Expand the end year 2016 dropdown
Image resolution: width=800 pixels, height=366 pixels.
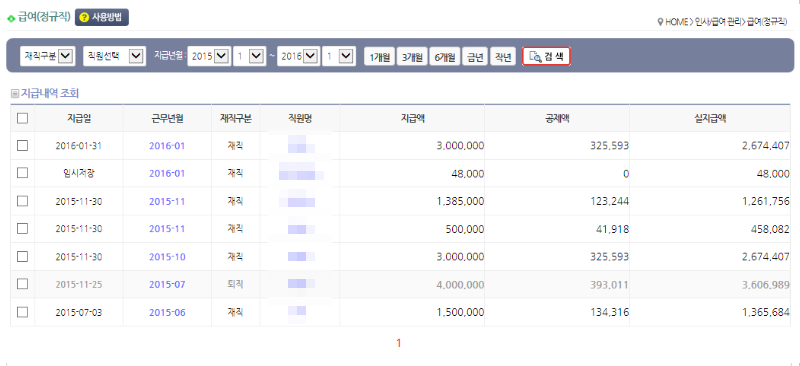click(x=298, y=56)
